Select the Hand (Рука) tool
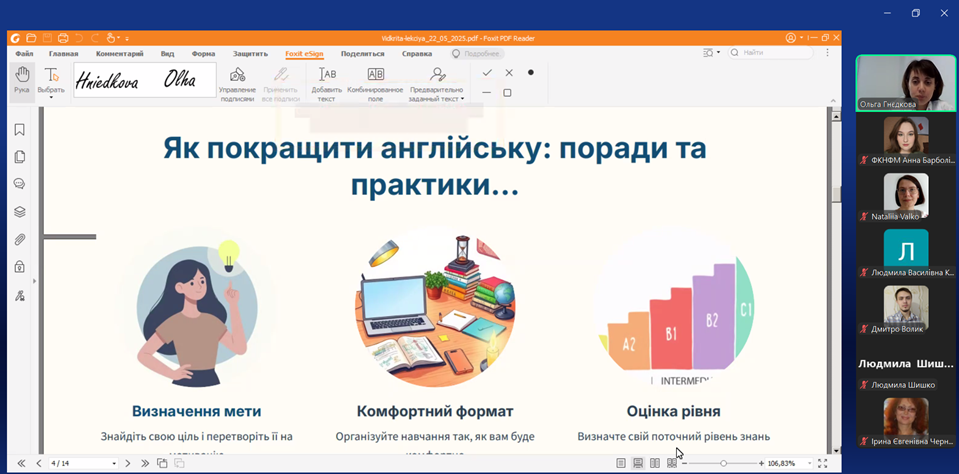The image size is (959, 474). (x=22, y=81)
